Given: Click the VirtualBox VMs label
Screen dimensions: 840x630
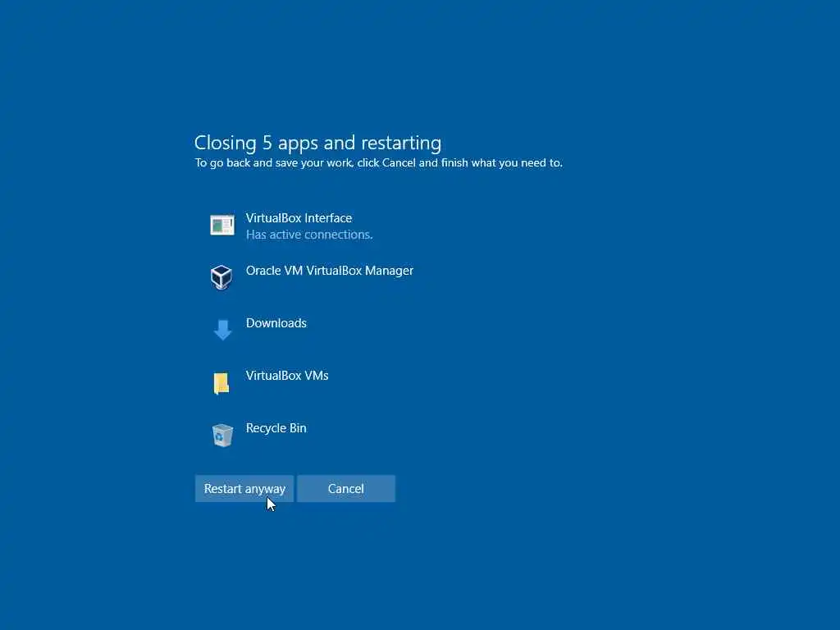Looking at the screenshot, I should tap(287, 376).
